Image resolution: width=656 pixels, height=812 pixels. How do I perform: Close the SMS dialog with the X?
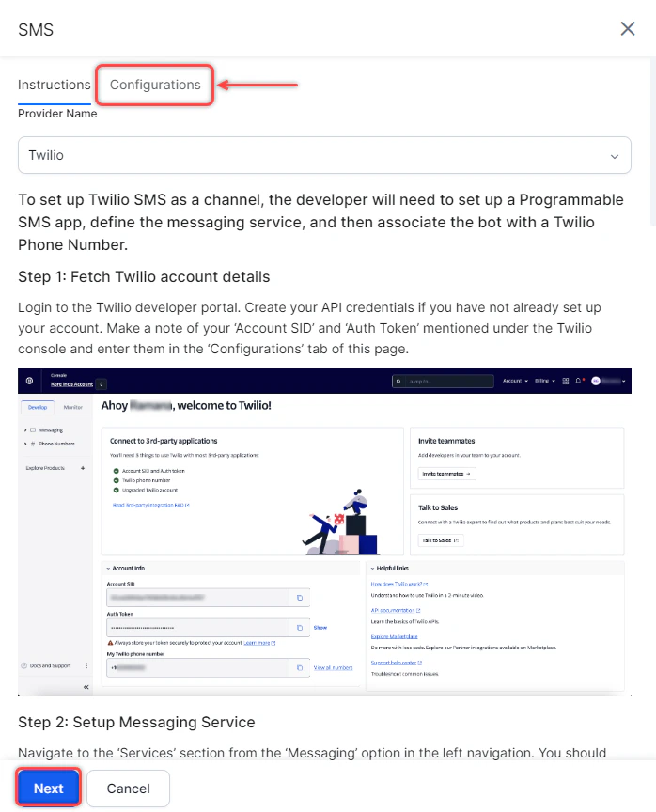click(628, 29)
